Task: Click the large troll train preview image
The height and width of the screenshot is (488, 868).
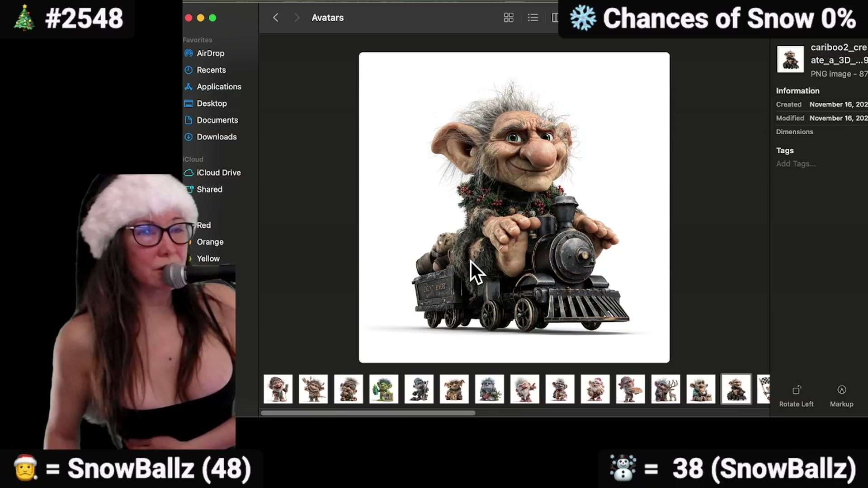Action: point(514,207)
